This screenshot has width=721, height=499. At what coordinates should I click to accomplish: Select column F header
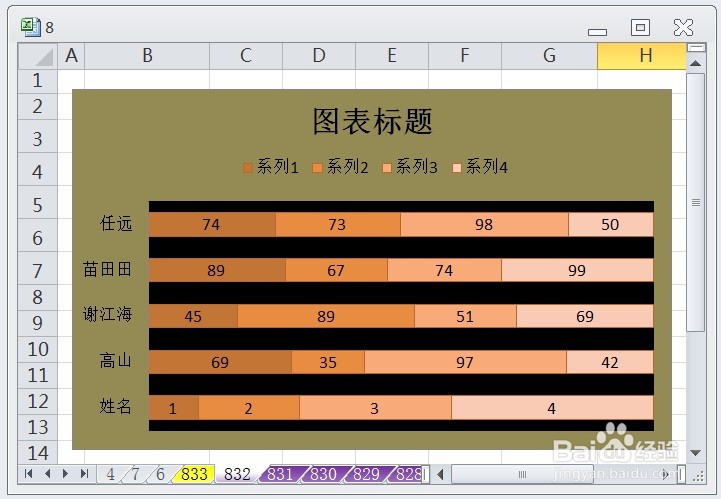pyautogui.click(x=465, y=56)
